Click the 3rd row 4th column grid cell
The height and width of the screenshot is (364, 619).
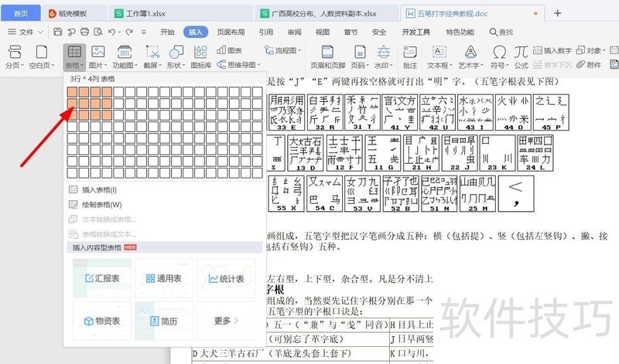point(107,115)
